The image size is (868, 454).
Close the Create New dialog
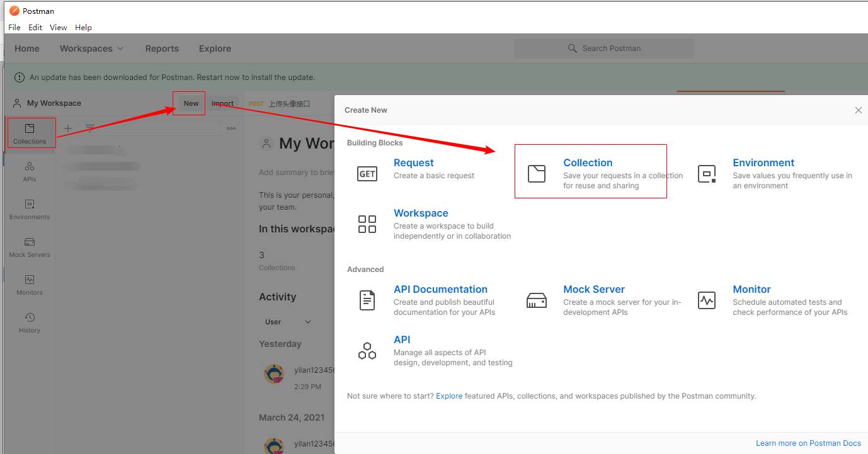858,110
